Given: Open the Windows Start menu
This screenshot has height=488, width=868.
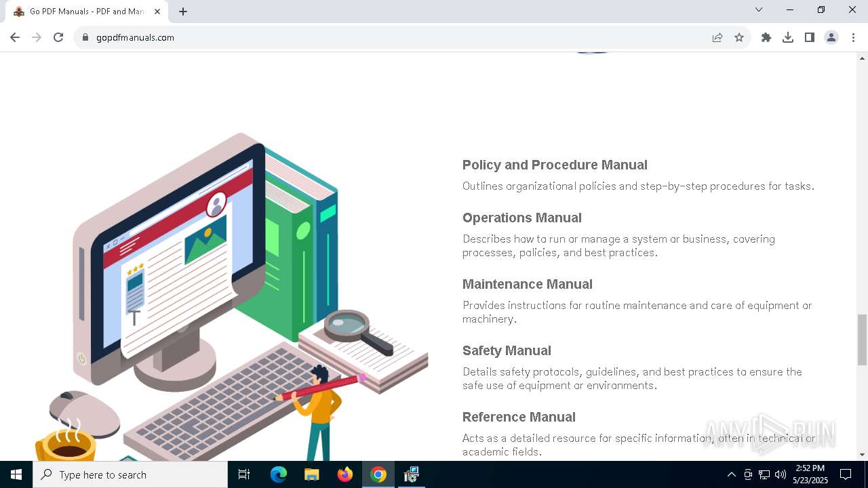Looking at the screenshot, I should click(16, 474).
